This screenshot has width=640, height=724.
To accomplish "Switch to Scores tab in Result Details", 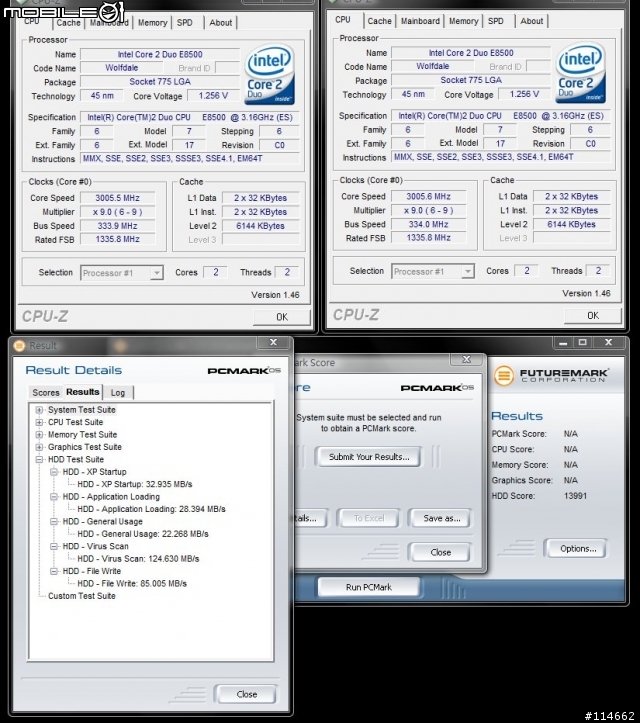I will tap(46, 392).
